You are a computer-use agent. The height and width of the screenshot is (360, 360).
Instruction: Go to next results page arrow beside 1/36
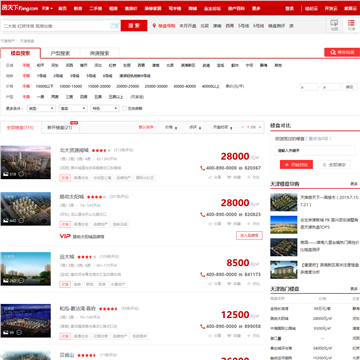pyautogui.click(x=259, y=127)
